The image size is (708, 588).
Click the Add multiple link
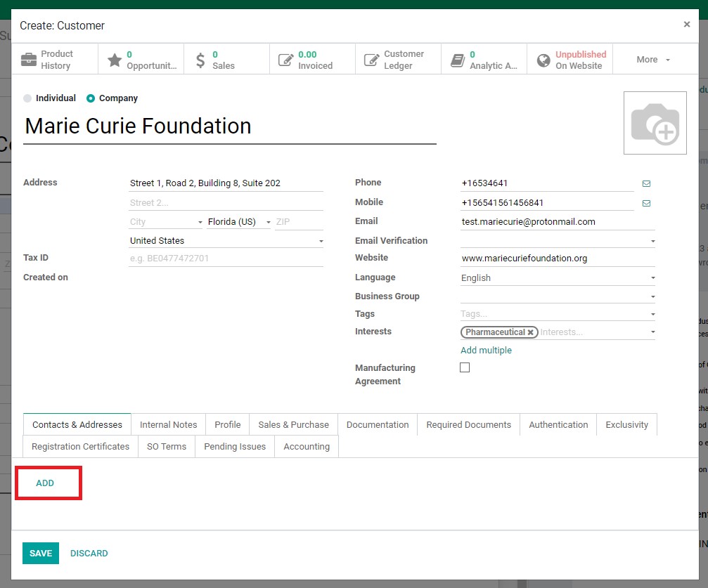coord(486,350)
